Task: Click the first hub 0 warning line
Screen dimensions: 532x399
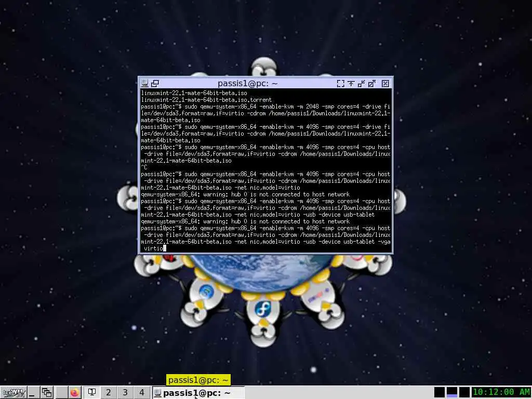Action: pos(245,194)
